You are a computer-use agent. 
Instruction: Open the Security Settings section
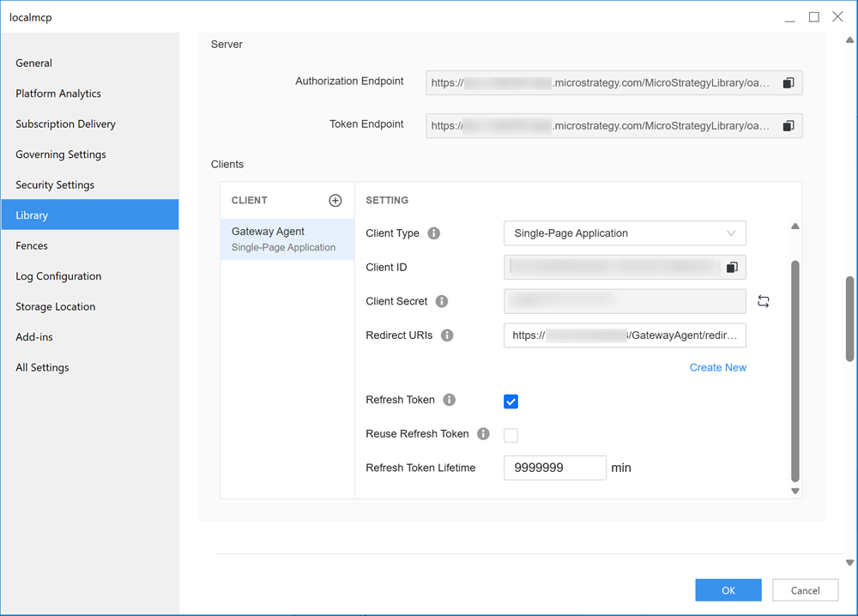point(55,185)
